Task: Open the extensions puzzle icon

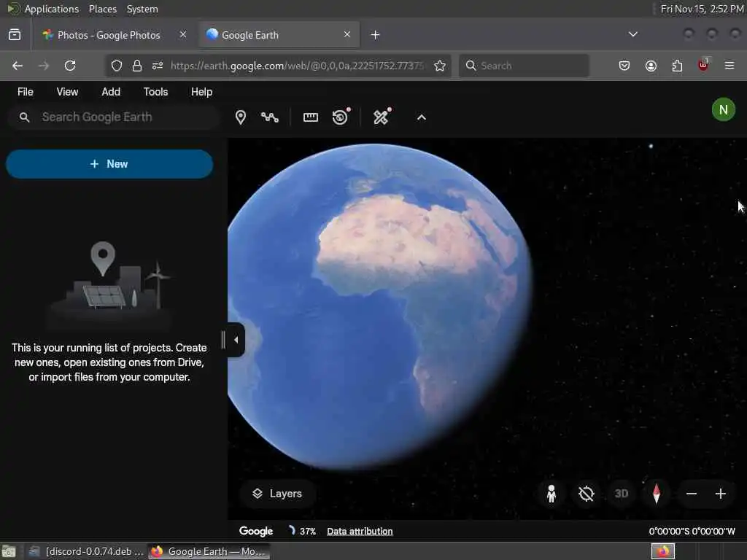Action: pyautogui.click(x=677, y=66)
